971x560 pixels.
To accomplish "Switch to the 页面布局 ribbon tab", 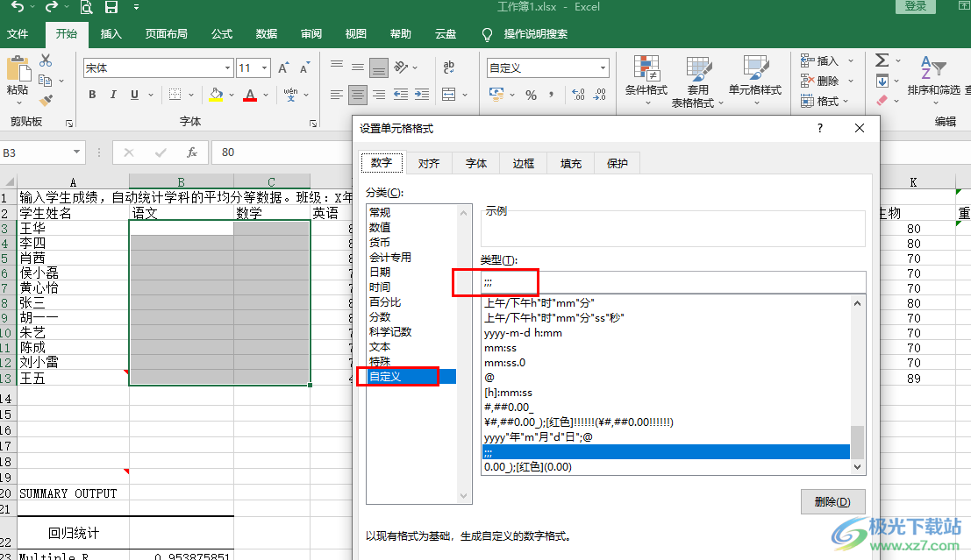I will coord(166,34).
